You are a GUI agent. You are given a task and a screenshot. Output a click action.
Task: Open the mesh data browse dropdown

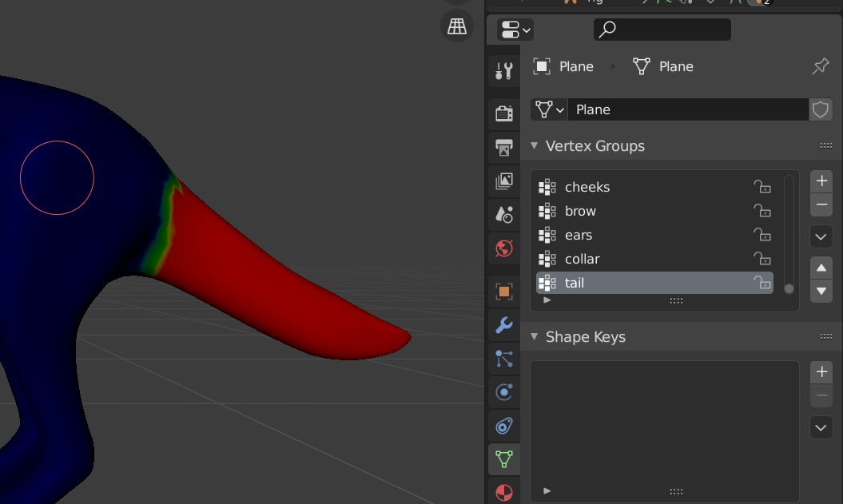(x=549, y=109)
